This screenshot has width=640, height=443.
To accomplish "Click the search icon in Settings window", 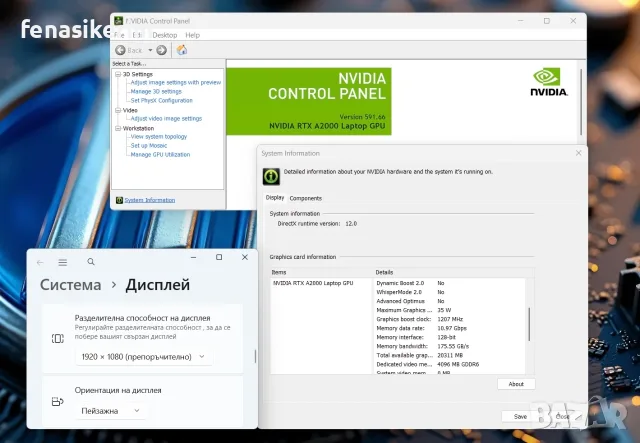I will click(x=91, y=262).
